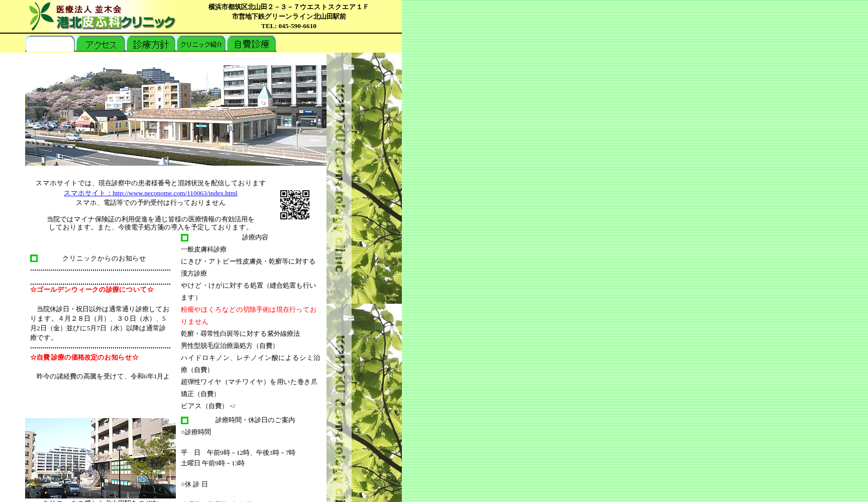Click the TEL: 045-590-6610 text
The image size is (868, 502).
pyautogui.click(x=289, y=26)
